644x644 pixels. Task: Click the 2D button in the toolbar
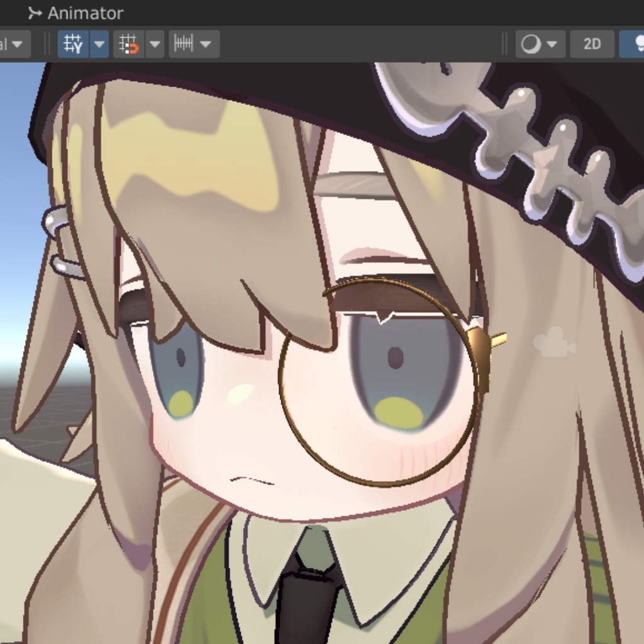coord(591,44)
